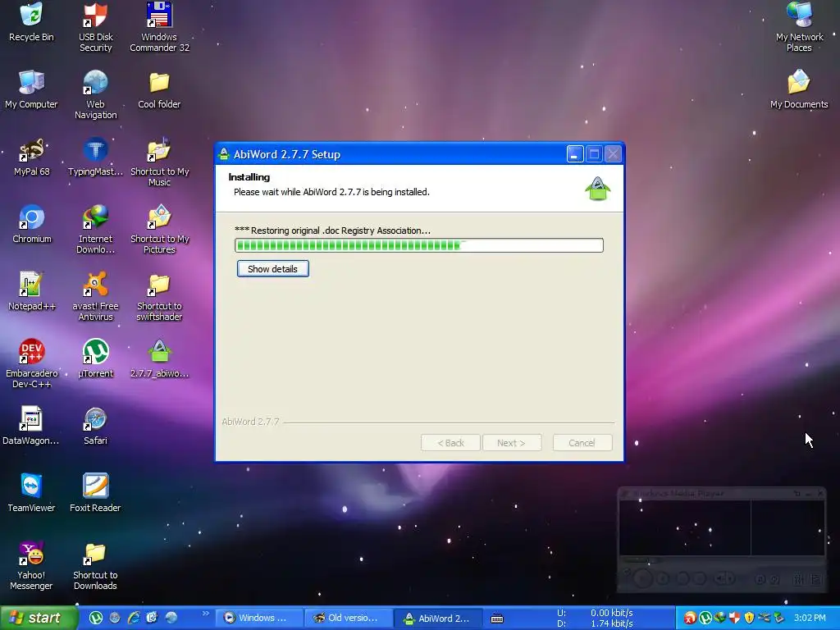Click play button in translucent media player
This screenshot has height=630, width=840.
pyautogui.click(x=643, y=578)
